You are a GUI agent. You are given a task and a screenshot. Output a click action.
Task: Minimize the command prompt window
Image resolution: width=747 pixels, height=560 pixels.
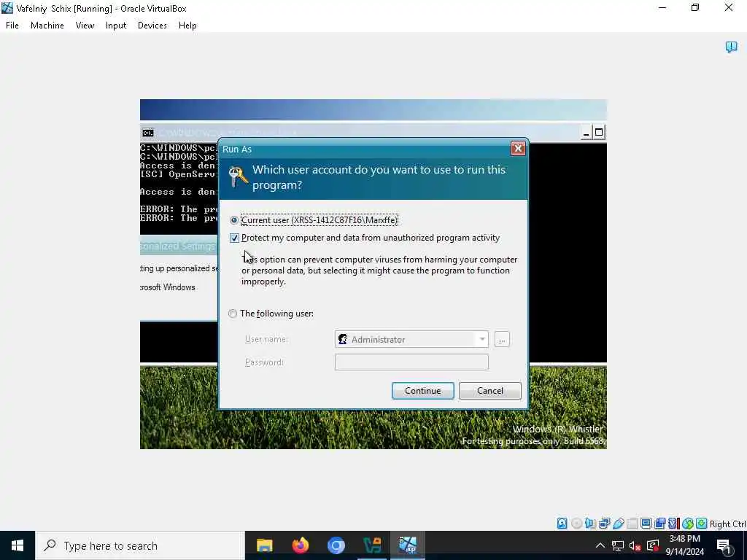pyautogui.click(x=586, y=133)
